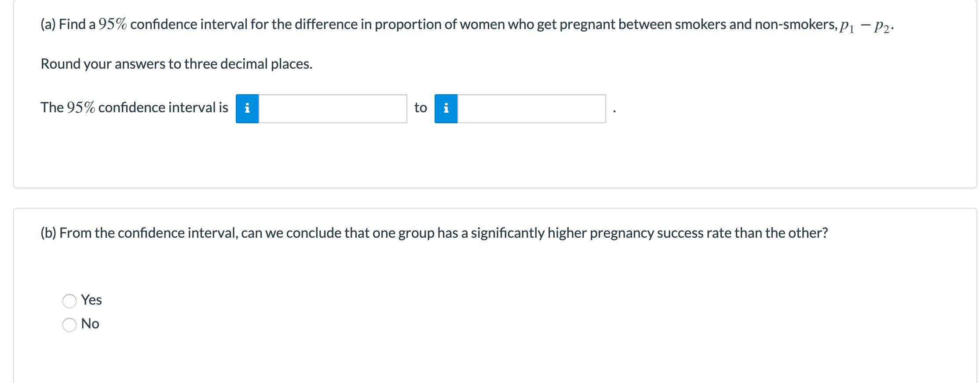Focus the lower bound confidence interval input
This screenshot has width=980, height=383.
coord(333,108)
